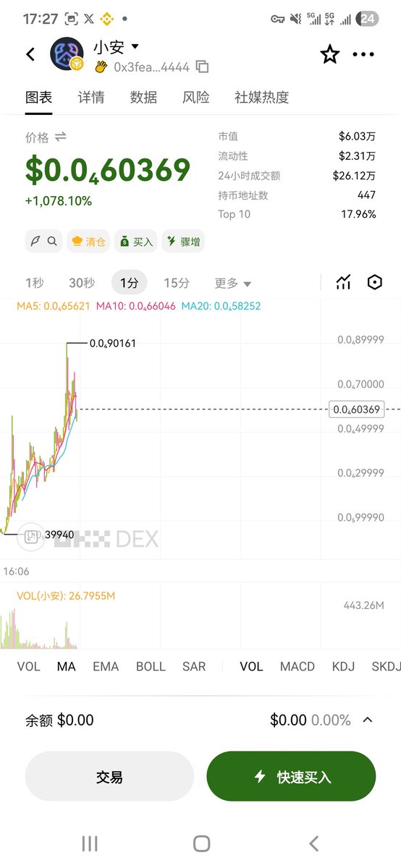Viewport: 401px width, 868px height.
Task: Open the leaf and search icon chip
Action: pyautogui.click(x=44, y=242)
